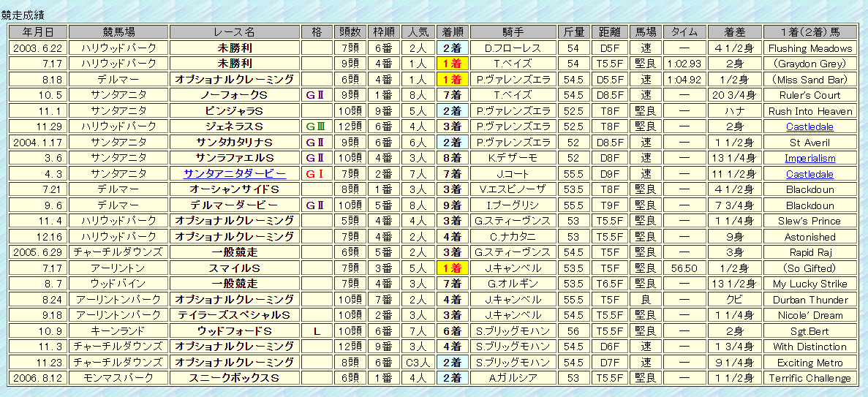868x397 pixels.
Task: Click the タイム column header
Action: pos(684,32)
